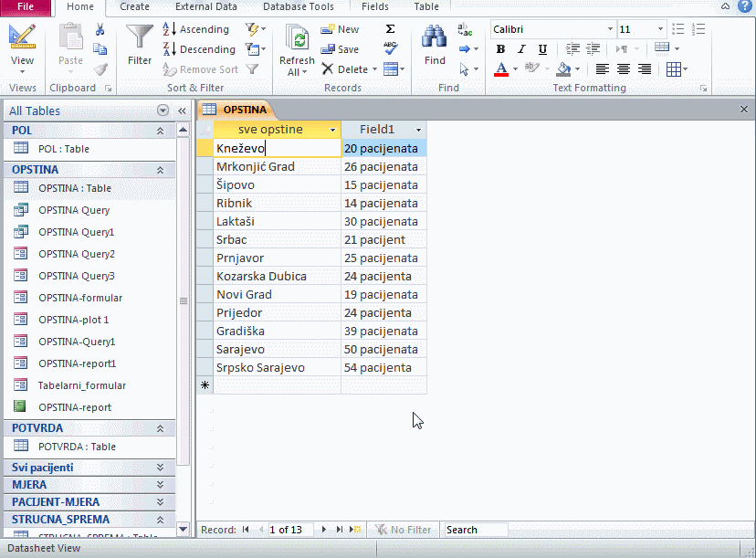Click the Search box in record bar
Image resolution: width=756 pixels, height=558 pixels.
click(x=476, y=530)
